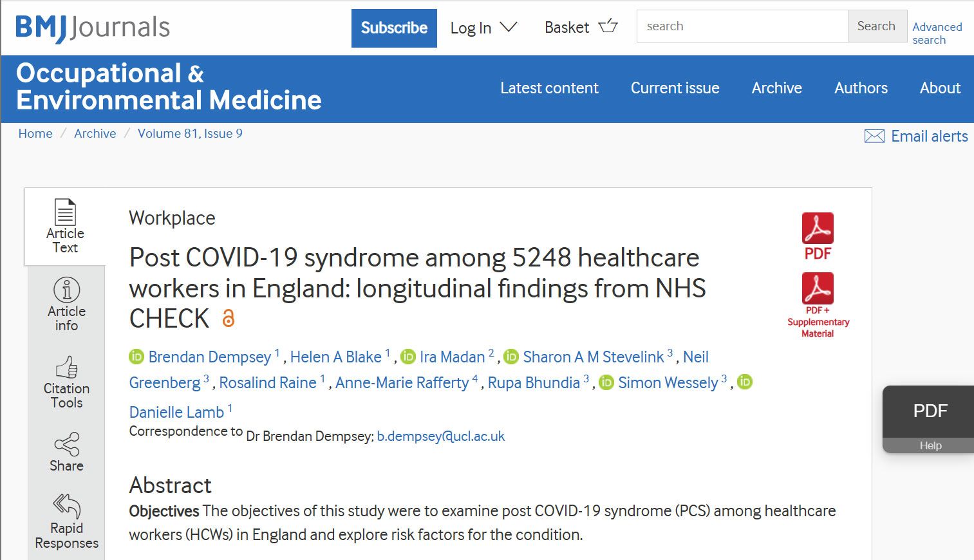Screen dimensions: 974x560
Task: Click the b.dempsey@ucl.ac.uk email link
Action: click(x=440, y=436)
